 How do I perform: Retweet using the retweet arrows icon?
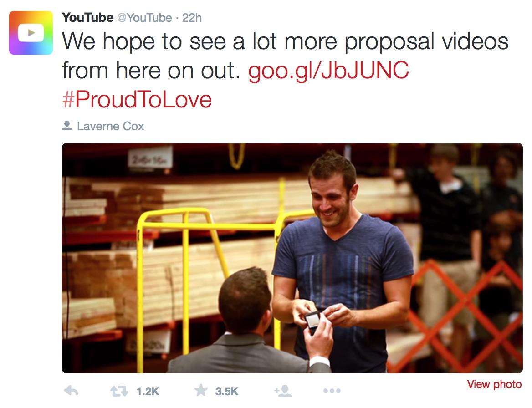pyautogui.click(x=119, y=391)
